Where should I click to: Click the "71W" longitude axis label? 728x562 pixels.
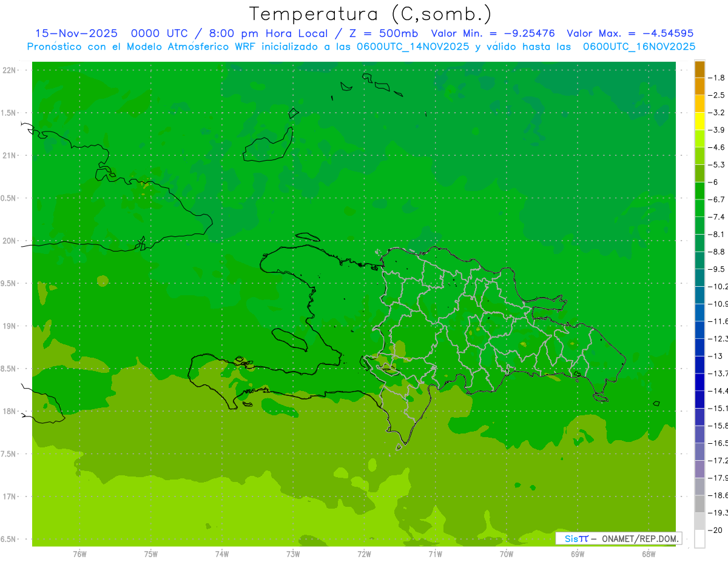436,554
